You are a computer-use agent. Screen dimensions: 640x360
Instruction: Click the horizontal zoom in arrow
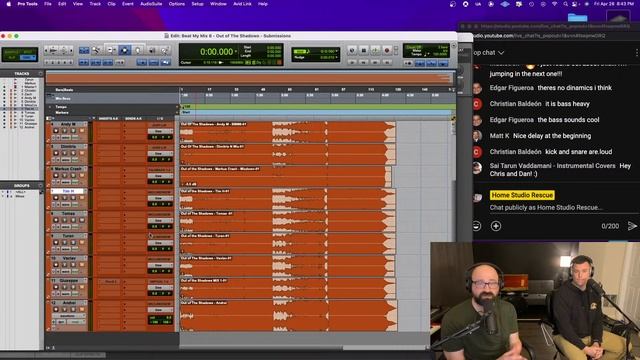click(71, 50)
